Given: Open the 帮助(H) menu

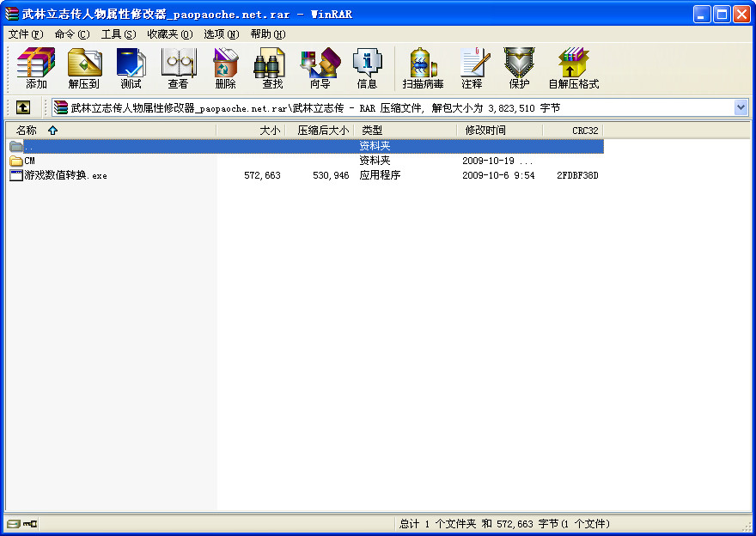Looking at the screenshot, I should 267,34.
